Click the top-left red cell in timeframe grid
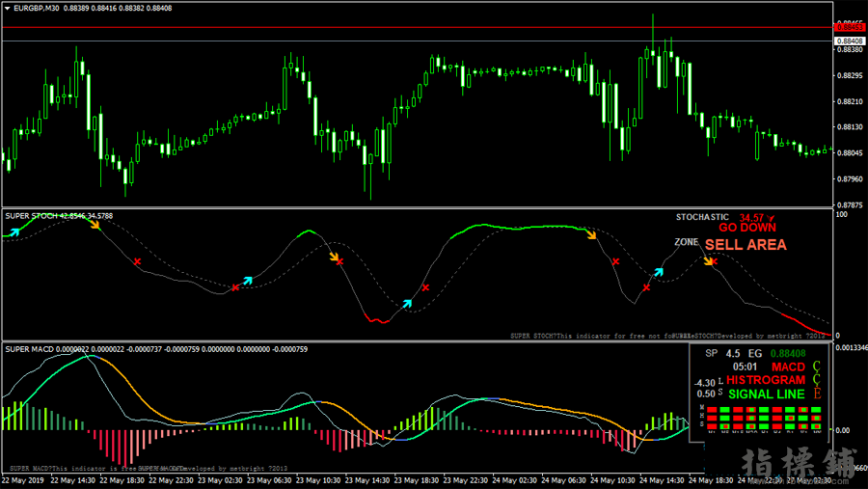This screenshot has width=868, height=489. click(713, 410)
